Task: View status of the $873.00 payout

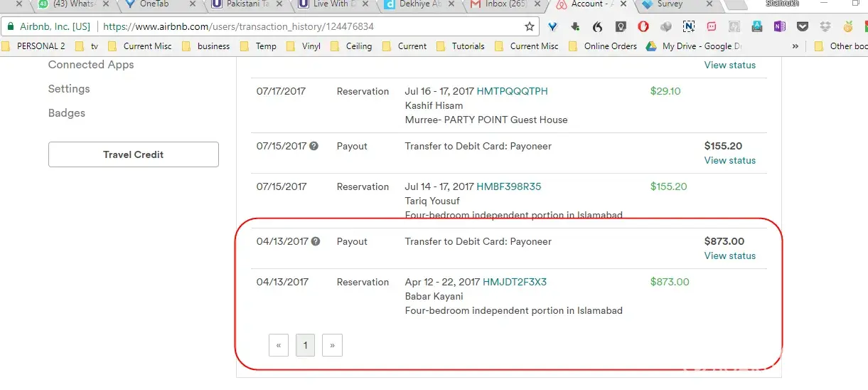Action: pyautogui.click(x=730, y=255)
